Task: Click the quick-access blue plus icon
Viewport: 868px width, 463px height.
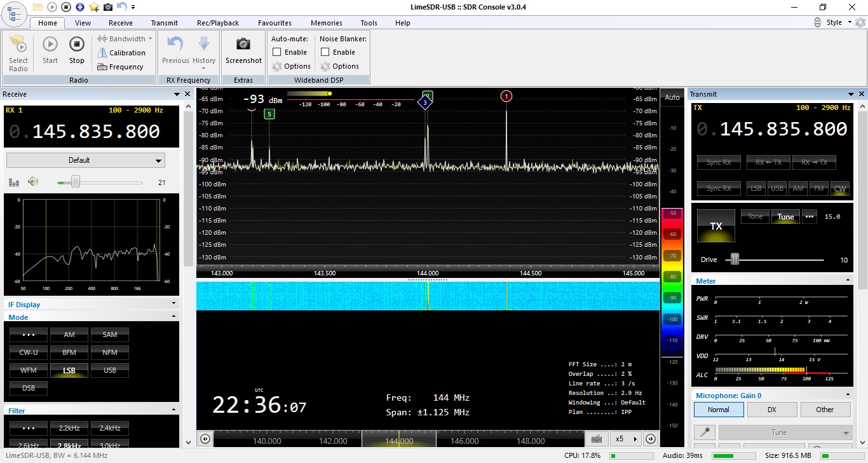Action: pyautogui.click(x=79, y=7)
